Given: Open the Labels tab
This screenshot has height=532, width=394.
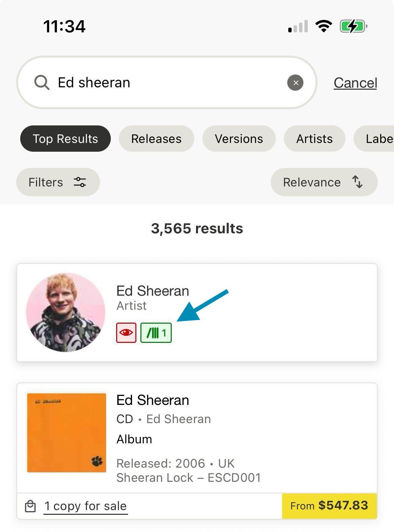Looking at the screenshot, I should (374, 139).
